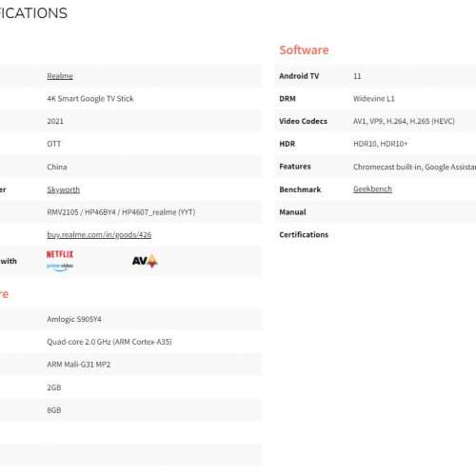This screenshot has height=476, width=476.
Task: Click the 'Software' section heading
Action: pyautogui.click(x=304, y=50)
